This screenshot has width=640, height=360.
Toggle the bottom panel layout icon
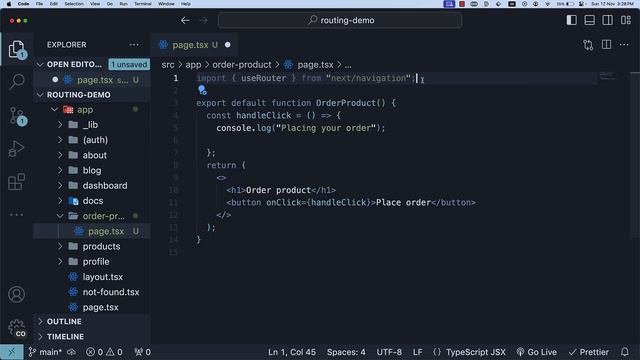pos(589,20)
